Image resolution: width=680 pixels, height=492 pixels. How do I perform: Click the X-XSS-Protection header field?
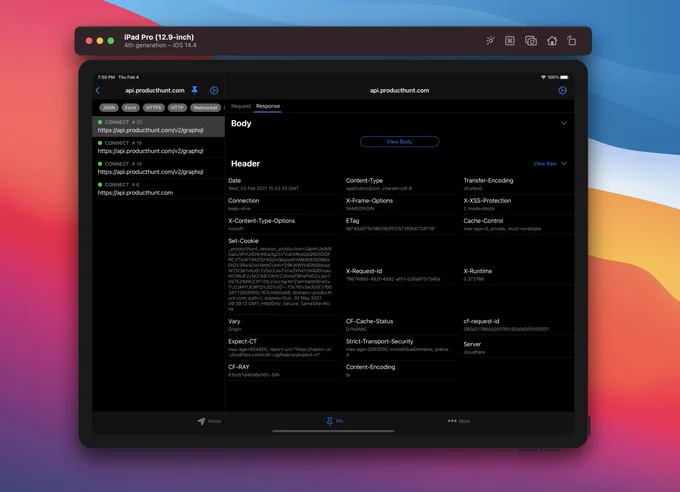(x=518, y=204)
